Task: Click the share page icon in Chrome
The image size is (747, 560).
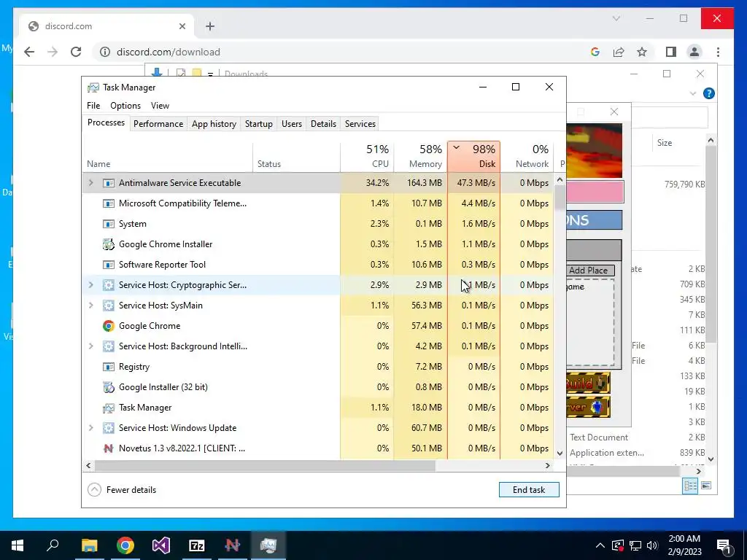Action: (x=619, y=52)
